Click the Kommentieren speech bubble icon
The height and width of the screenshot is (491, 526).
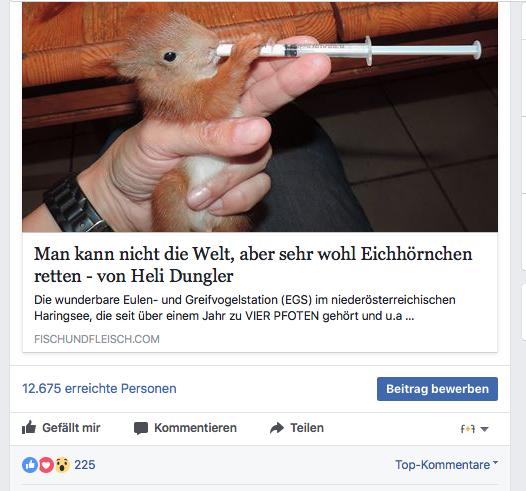click(141, 428)
